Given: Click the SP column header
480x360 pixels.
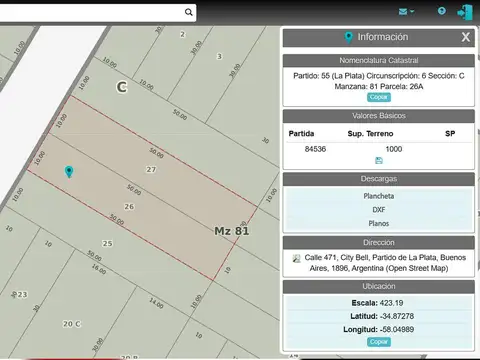Looking at the screenshot, I should tap(450, 134).
